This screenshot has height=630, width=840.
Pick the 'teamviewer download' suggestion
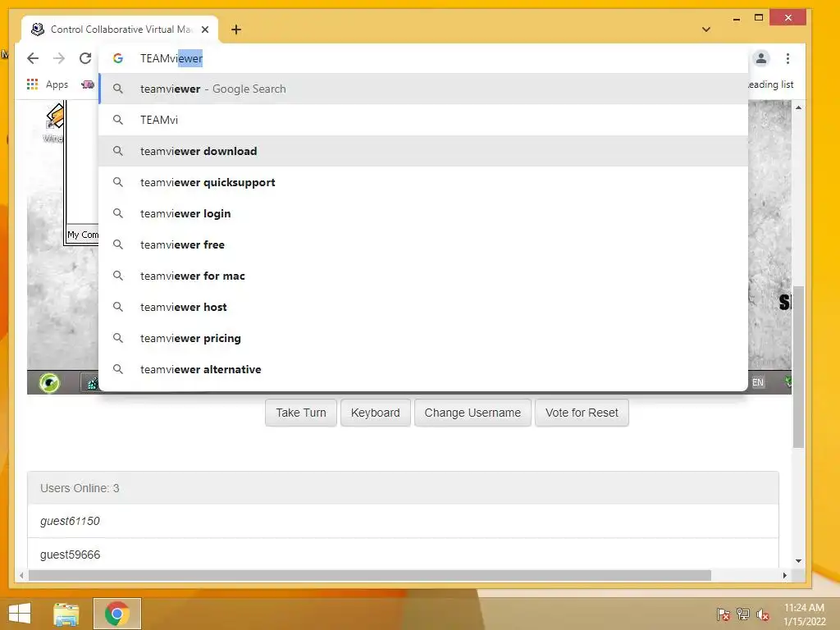423,151
